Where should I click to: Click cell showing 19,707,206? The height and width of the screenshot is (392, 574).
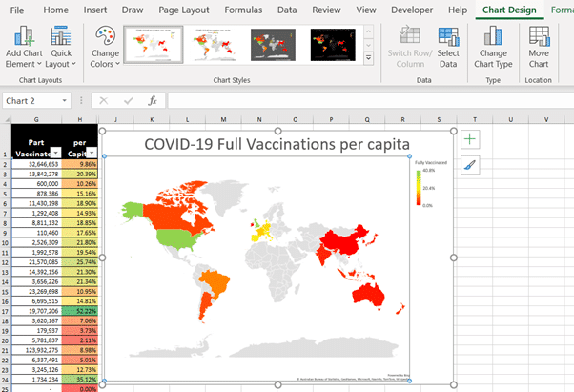point(36,311)
